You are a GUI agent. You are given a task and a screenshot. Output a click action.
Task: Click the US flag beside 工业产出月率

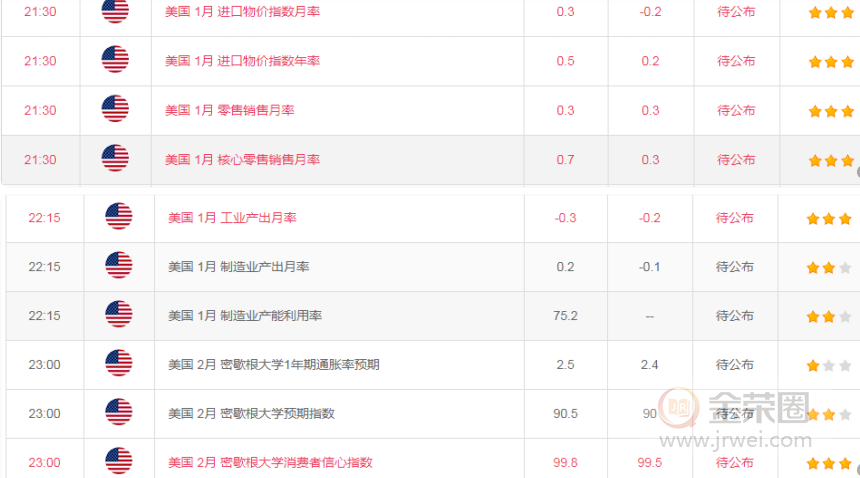pyautogui.click(x=119, y=217)
